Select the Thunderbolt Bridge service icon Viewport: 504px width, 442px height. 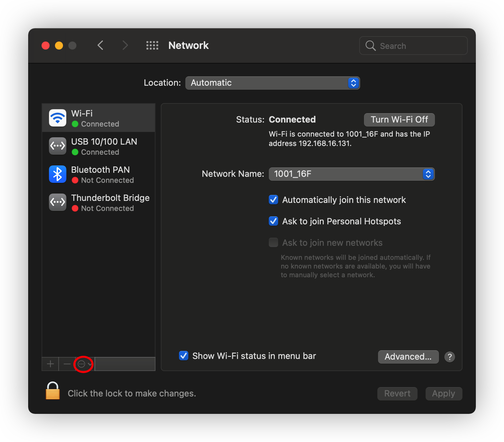(58, 202)
